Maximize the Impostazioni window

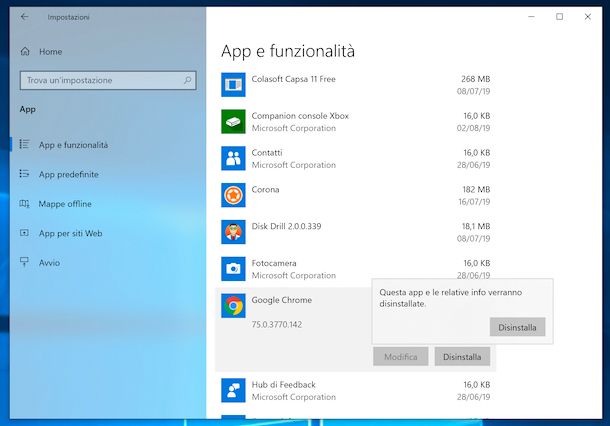(x=559, y=17)
